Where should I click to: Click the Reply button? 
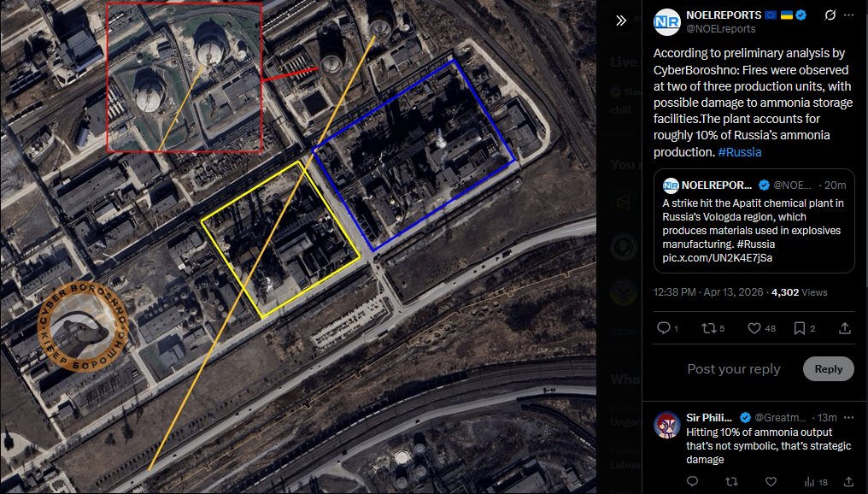coord(828,369)
